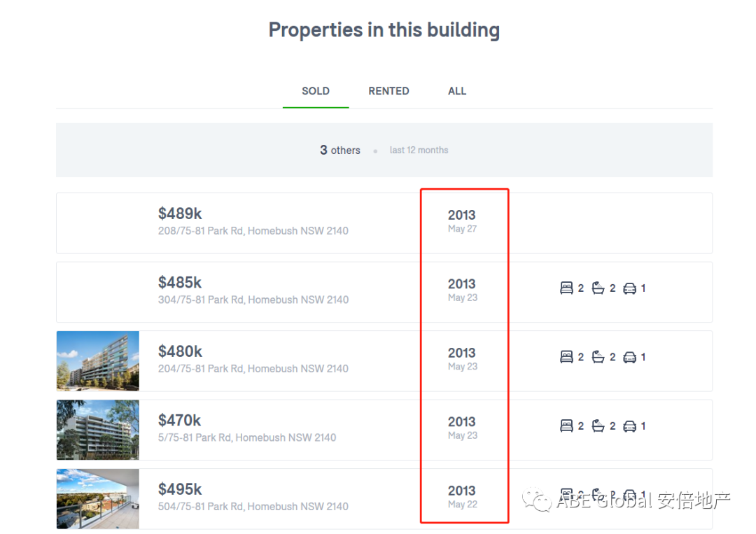Switch to the SOLD tab
Image resolution: width=756 pixels, height=534 pixels.
click(316, 91)
